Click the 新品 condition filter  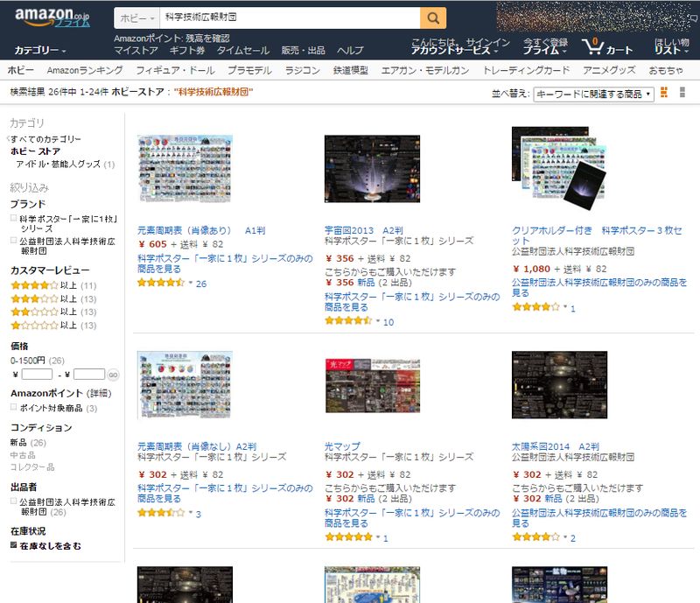click(18, 443)
